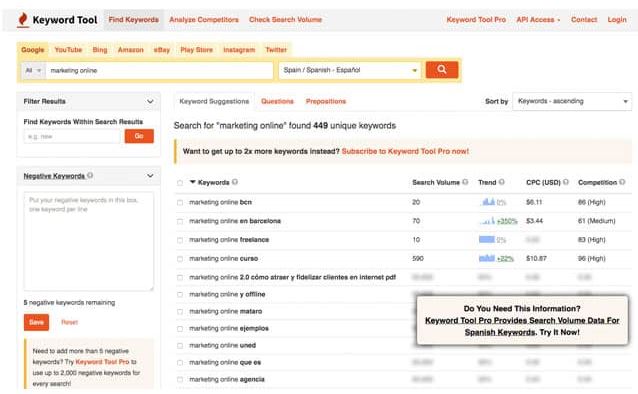Switch to the Twitter search tab
This screenshot has width=638, height=394.
click(276, 50)
